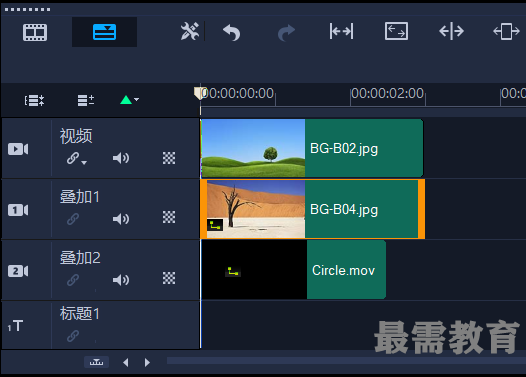Click the horizontal timeline scrollbar

click(x=347, y=361)
